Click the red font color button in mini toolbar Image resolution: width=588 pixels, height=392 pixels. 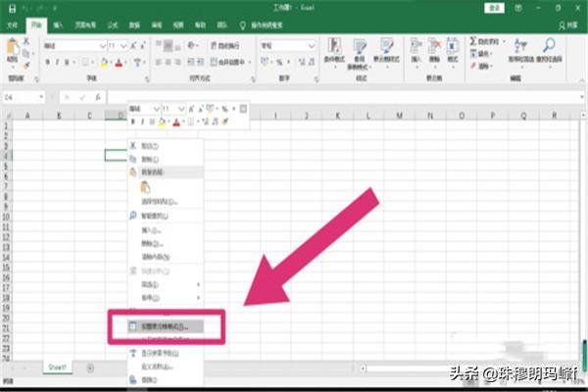pyautogui.click(x=175, y=122)
